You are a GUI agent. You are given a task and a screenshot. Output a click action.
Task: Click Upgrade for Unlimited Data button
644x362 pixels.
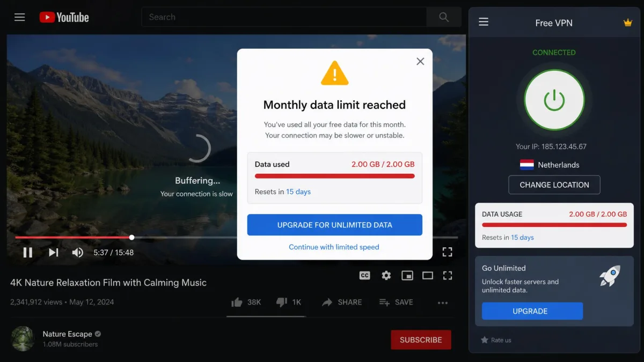334,225
